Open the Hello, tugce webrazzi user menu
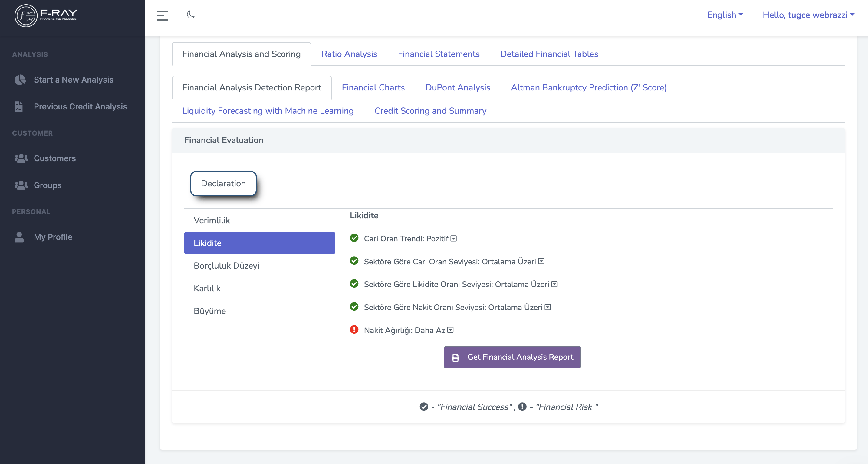Image resolution: width=868 pixels, height=464 pixels. 808,15
